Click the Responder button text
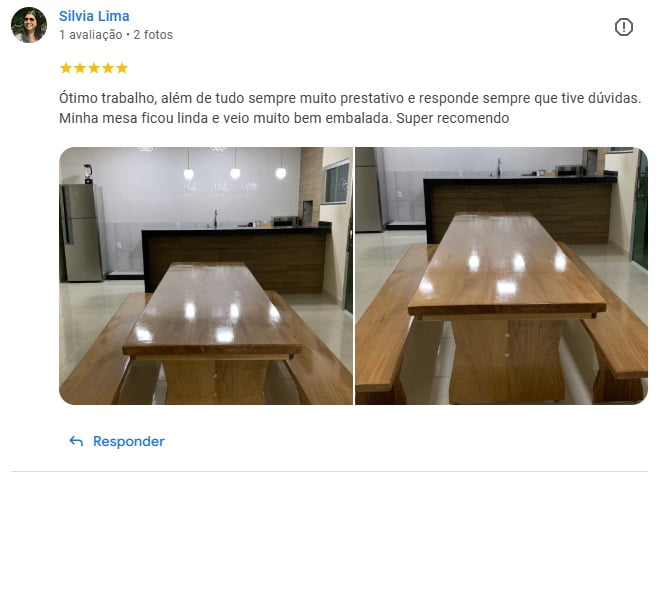 coord(128,441)
